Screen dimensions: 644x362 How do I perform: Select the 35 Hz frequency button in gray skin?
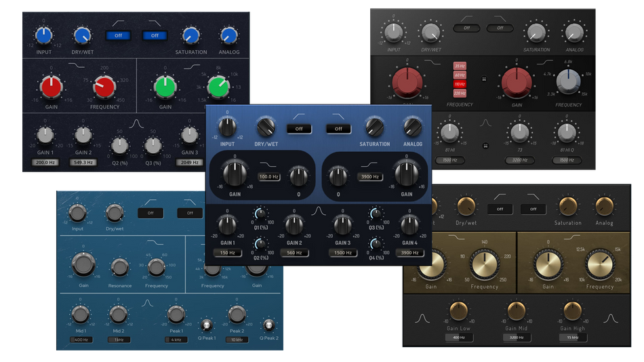(460, 66)
